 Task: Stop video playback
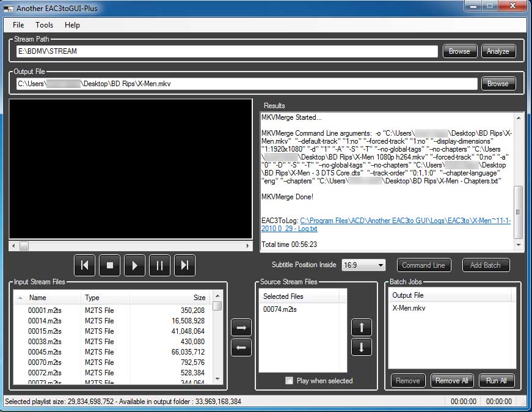click(x=109, y=265)
